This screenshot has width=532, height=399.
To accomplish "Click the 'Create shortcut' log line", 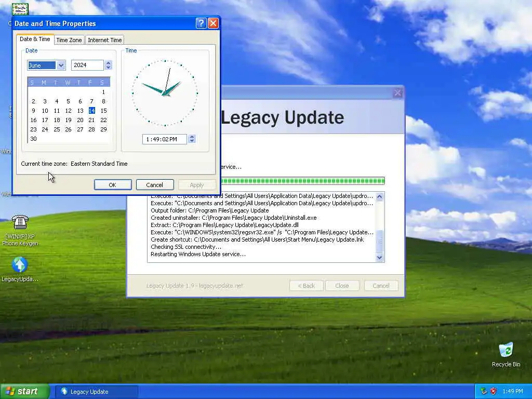I will click(x=257, y=240).
